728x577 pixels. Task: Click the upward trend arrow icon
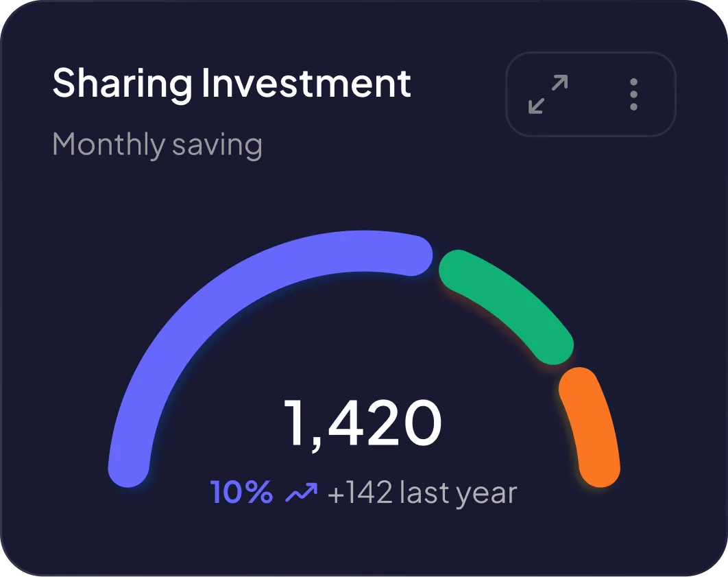pos(300,491)
